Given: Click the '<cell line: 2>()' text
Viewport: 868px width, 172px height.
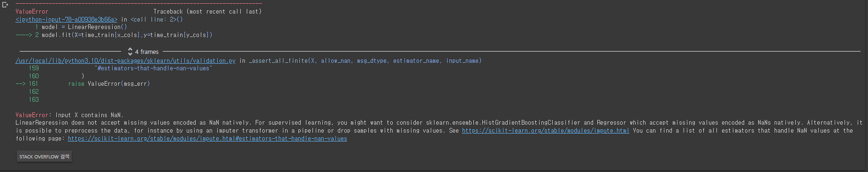Looking at the screenshot, I should tap(157, 20).
